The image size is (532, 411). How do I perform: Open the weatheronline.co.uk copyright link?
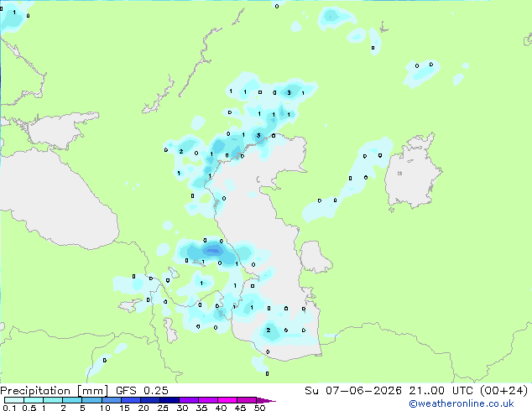tap(462, 403)
